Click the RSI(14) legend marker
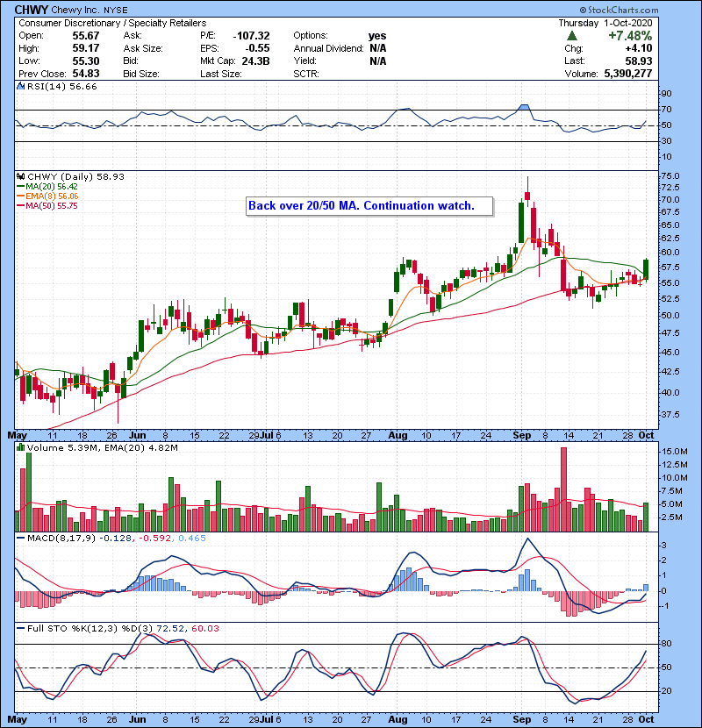This screenshot has height=728, width=702. coord(21,87)
